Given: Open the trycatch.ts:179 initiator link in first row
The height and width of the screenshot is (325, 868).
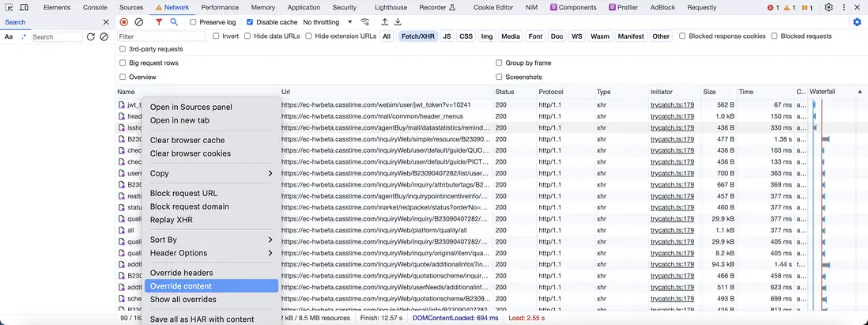Looking at the screenshot, I should point(672,104).
